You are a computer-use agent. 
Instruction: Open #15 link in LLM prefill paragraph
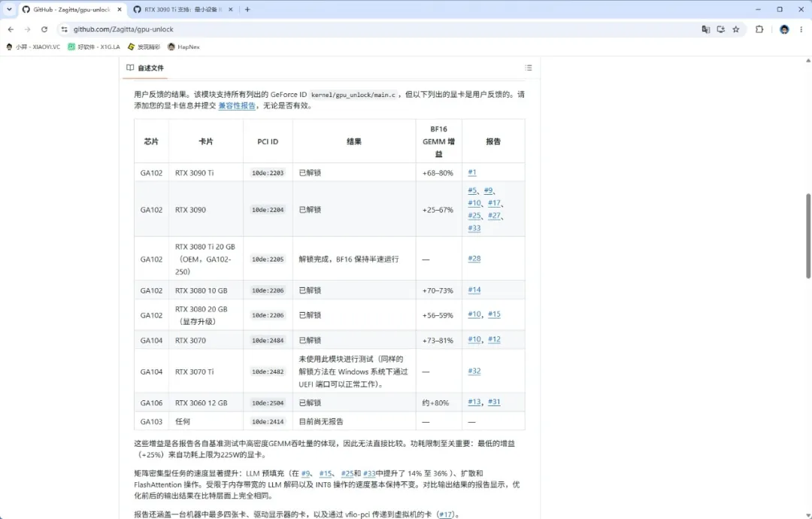tap(326, 473)
